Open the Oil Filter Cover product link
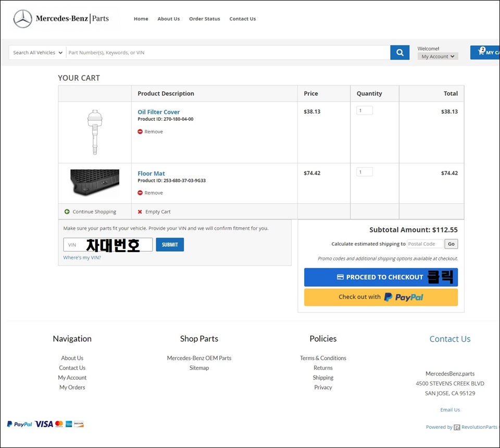 tap(159, 112)
